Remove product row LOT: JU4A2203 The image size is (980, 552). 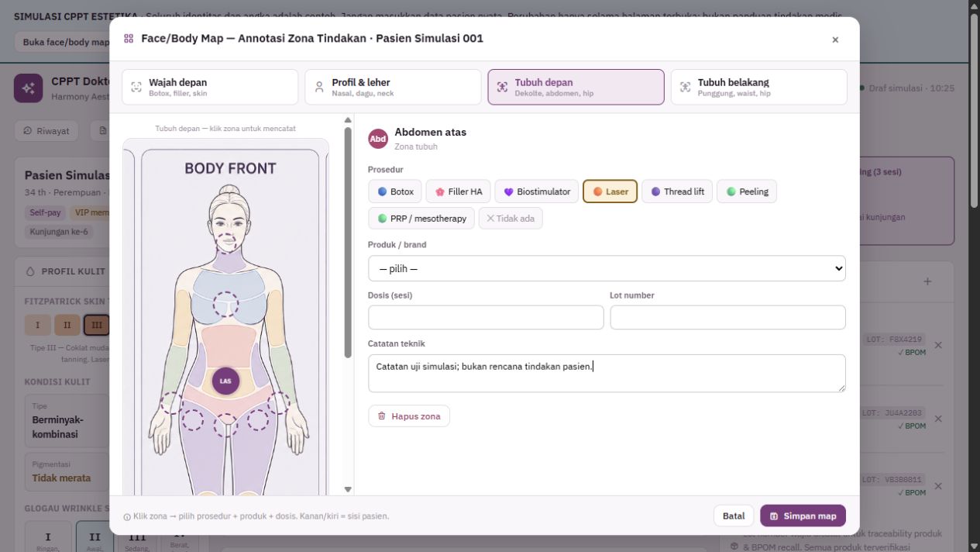[938, 419]
